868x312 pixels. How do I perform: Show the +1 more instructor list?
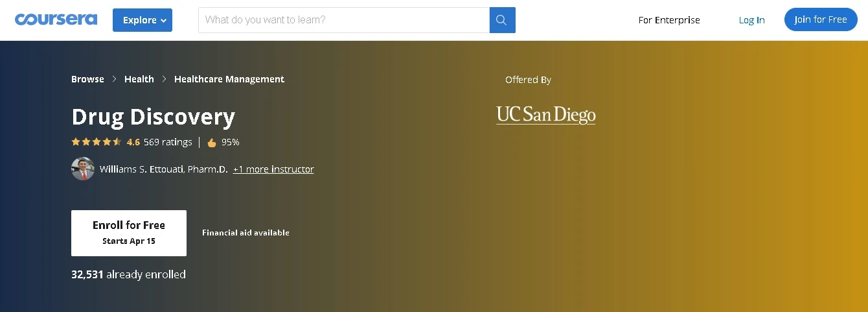[273, 169]
